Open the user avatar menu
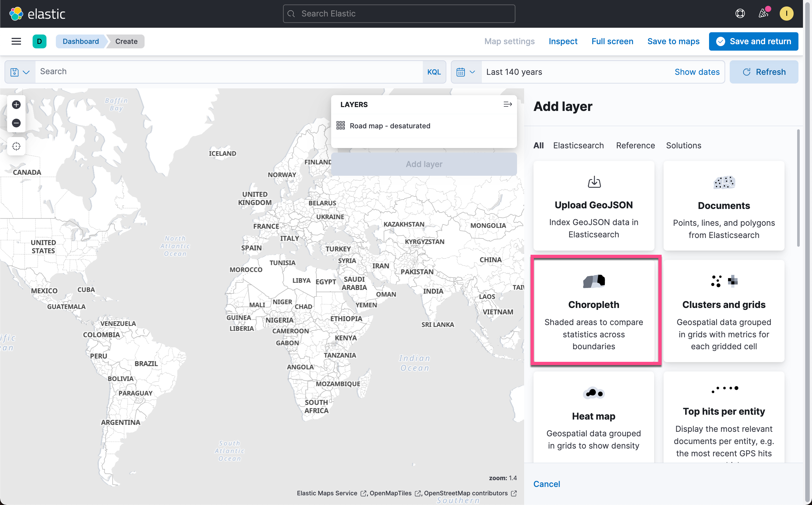The width and height of the screenshot is (812, 505). pos(786,13)
